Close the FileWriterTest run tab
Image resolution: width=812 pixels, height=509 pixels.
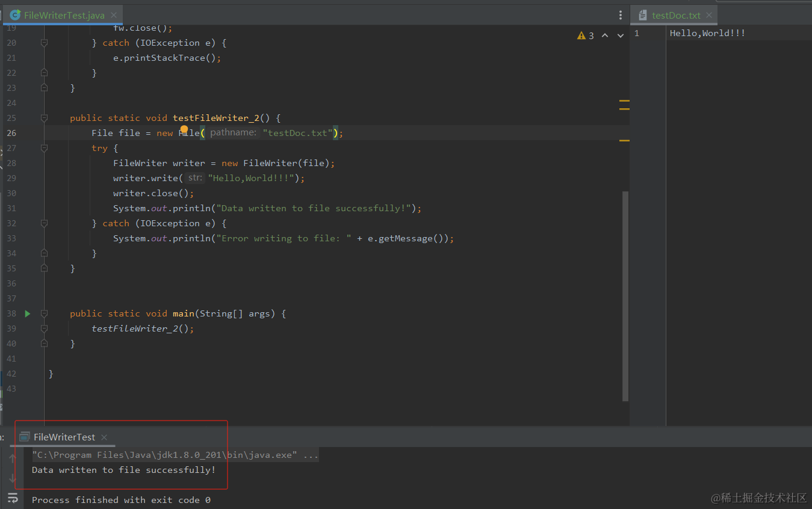(104, 437)
